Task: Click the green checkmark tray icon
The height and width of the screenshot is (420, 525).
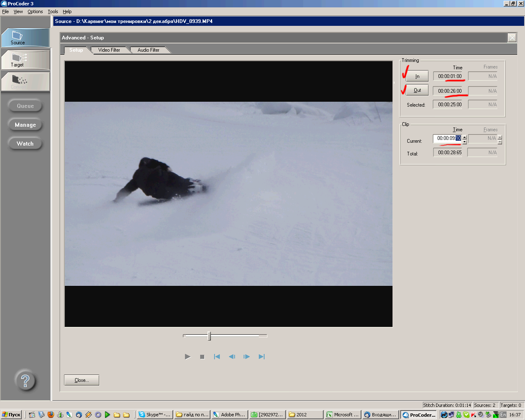Action: pos(466,415)
